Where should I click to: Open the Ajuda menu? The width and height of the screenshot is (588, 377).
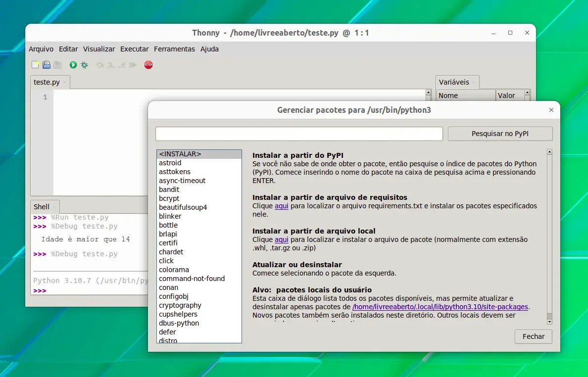(209, 49)
